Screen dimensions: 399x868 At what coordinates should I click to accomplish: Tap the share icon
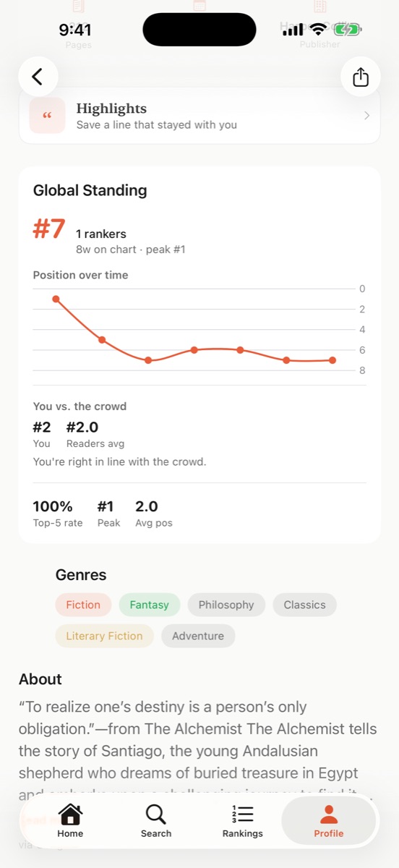(361, 77)
